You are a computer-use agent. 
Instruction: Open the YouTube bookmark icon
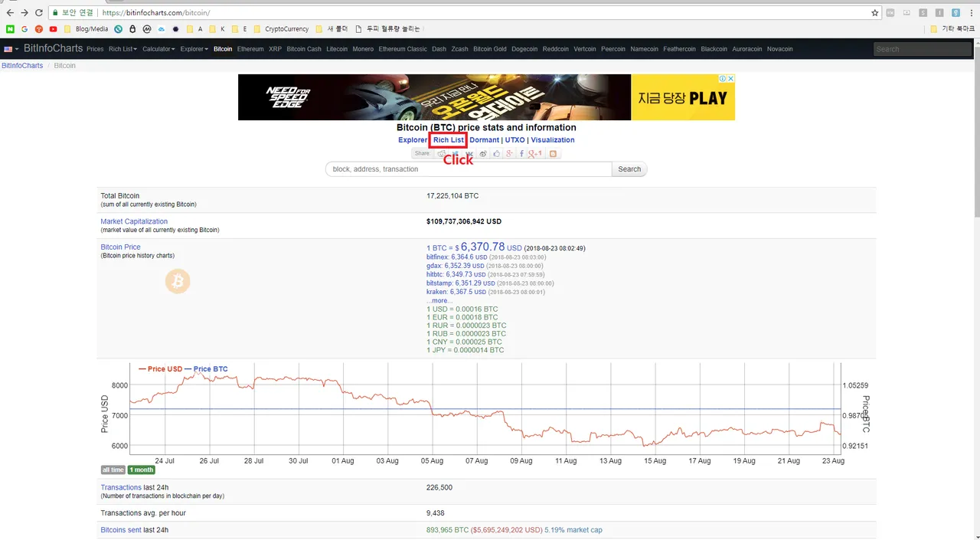(53, 29)
